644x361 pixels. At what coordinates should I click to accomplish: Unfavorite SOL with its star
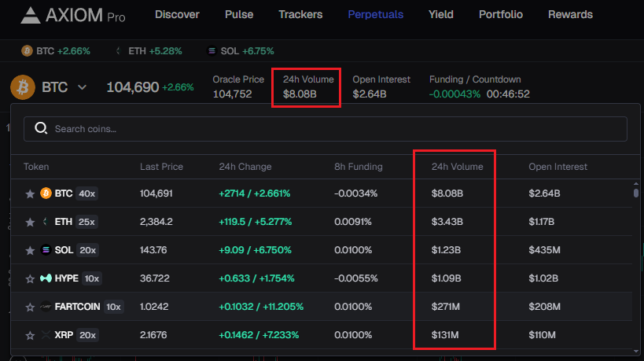click(30, 251)
